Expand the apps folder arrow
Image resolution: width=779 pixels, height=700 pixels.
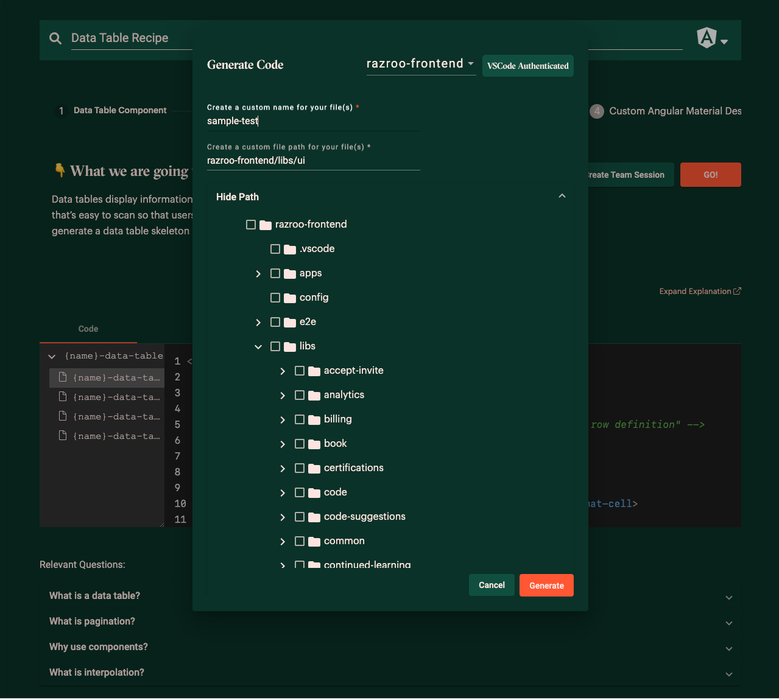click(258, 274)
